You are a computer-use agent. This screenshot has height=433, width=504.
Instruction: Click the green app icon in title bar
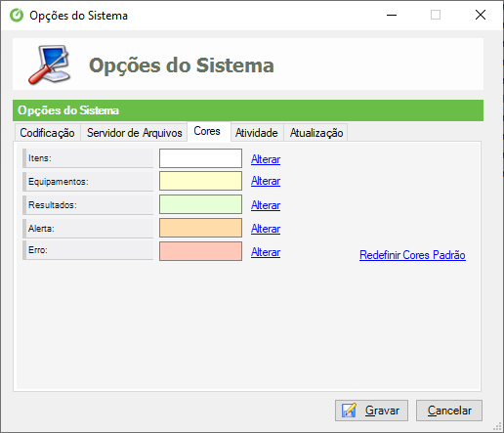pos(17,16)
